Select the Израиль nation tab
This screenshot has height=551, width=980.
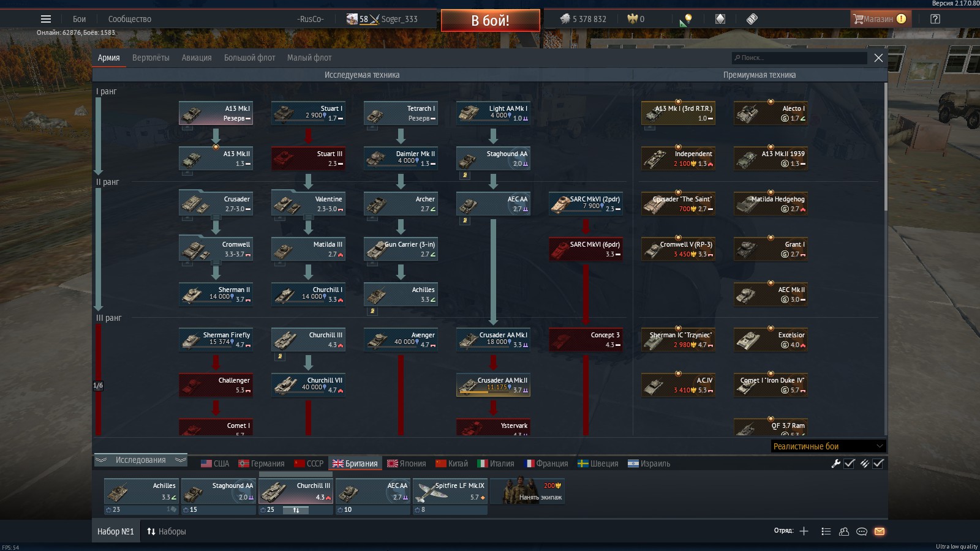pyautogui.click(x=649, y=463)
